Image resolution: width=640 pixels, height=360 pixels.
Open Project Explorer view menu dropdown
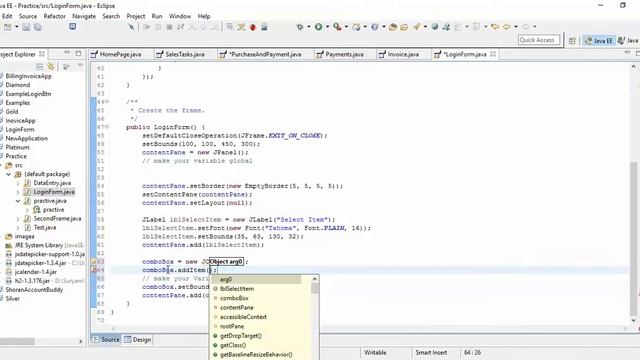[x=80, y=66]
